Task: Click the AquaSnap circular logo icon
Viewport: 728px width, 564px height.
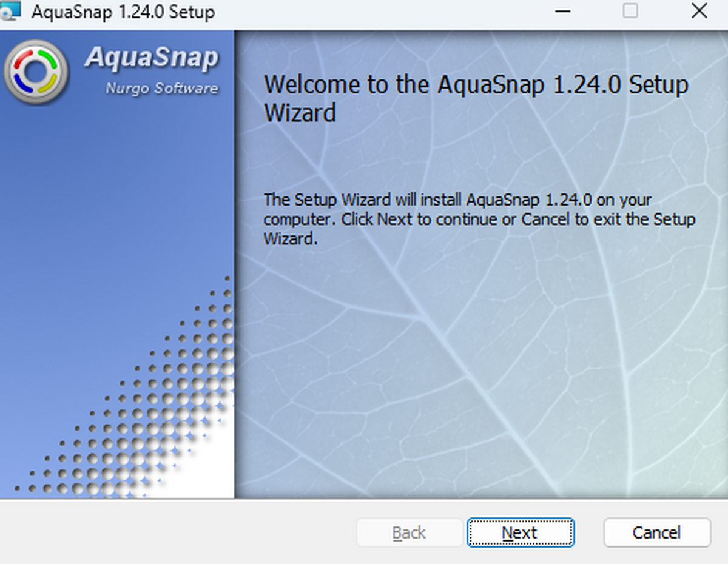Action: tap(36, 72)
